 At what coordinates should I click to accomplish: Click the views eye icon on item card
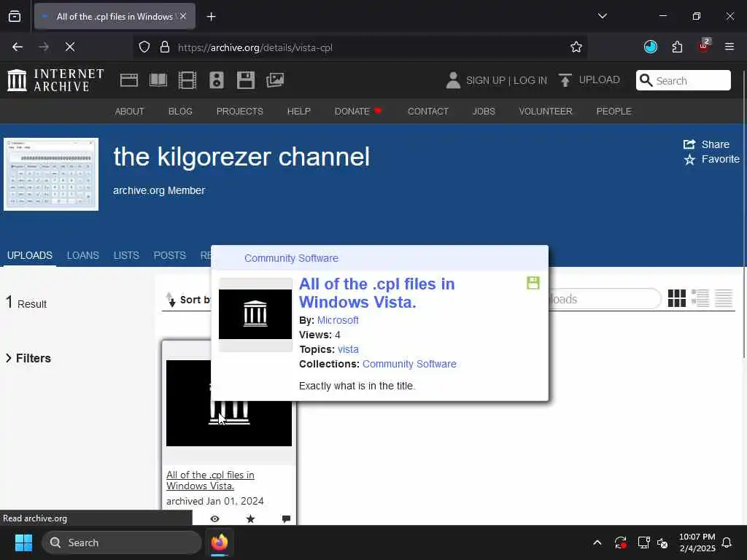(x=215, y=518)
